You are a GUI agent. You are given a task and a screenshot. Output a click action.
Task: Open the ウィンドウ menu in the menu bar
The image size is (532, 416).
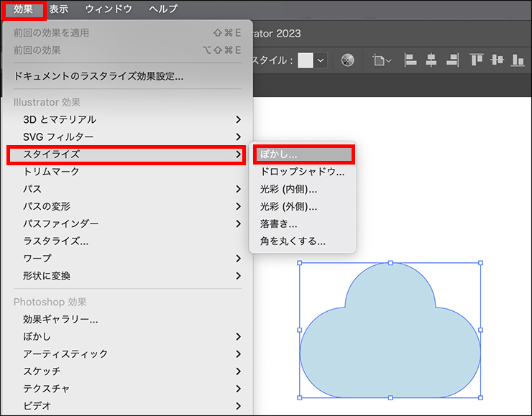[109, 9]
